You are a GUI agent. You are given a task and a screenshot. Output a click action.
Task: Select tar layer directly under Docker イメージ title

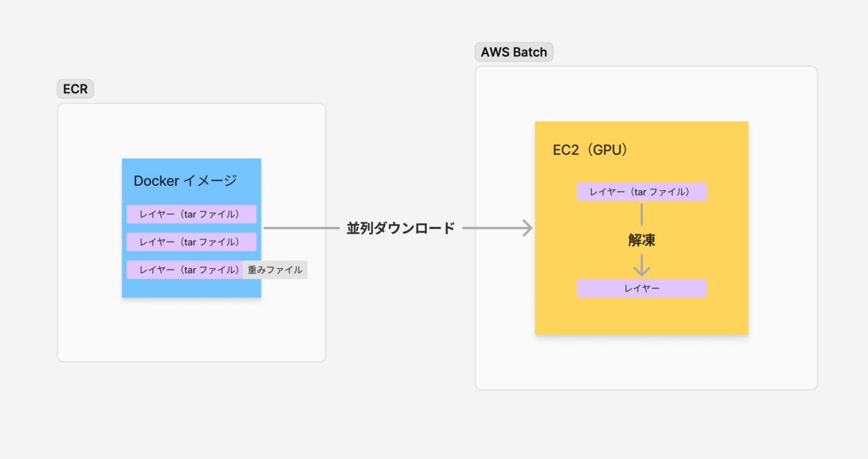(x=192, y=214)
